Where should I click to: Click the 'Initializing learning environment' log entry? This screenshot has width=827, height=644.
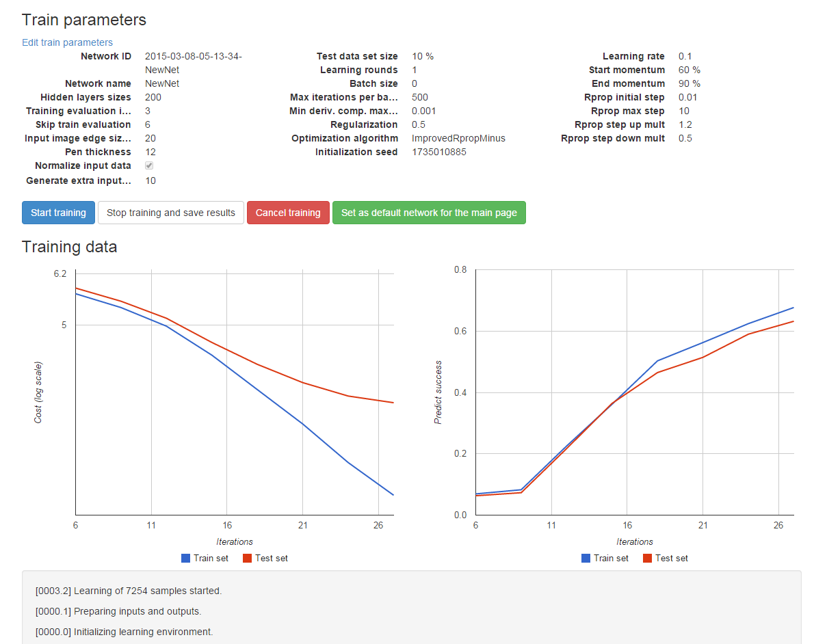[x=124, y=632]
